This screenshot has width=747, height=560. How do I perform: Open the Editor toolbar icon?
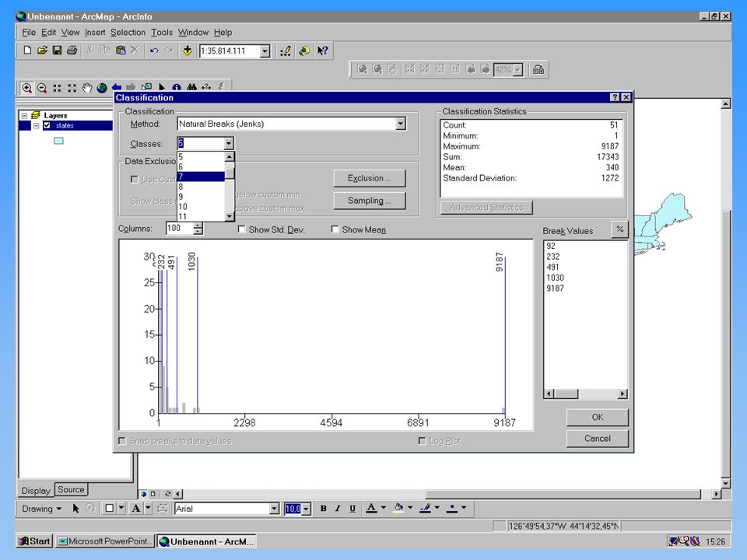point(286,51)
